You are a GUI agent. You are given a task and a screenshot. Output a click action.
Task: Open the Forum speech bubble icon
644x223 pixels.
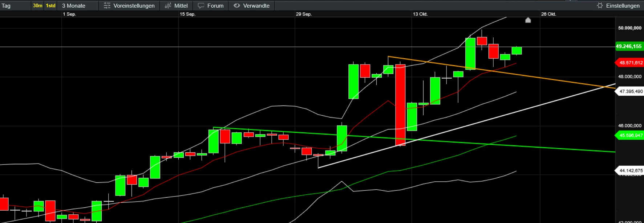(201, 5)
